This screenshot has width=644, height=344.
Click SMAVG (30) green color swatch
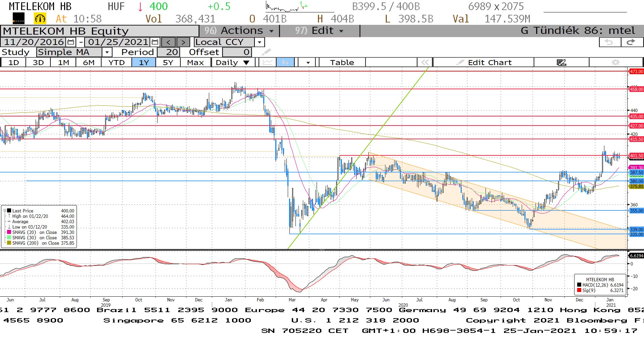click(x=9, y=238)
